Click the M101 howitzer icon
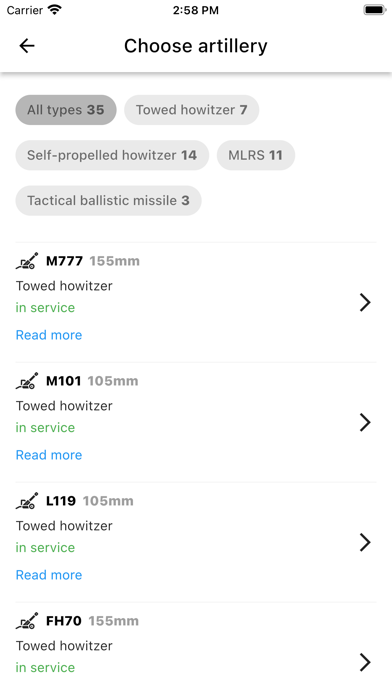The height and width of the screenshot is (696, 392). [27, 381]
